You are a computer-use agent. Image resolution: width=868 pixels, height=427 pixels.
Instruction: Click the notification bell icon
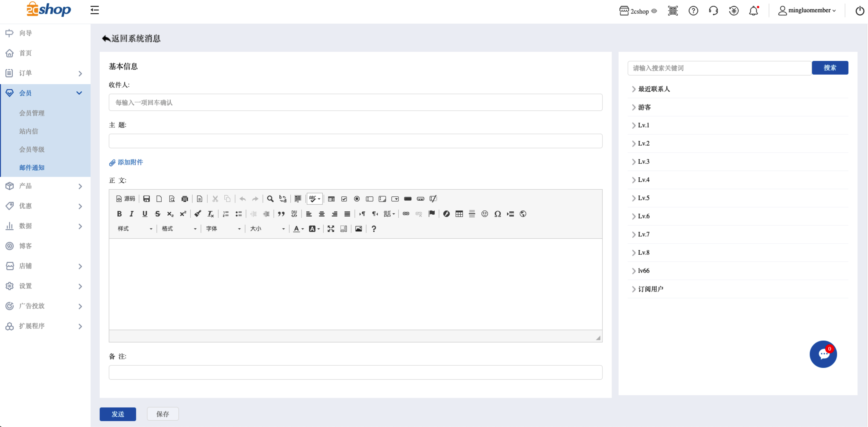pos(754,11)
